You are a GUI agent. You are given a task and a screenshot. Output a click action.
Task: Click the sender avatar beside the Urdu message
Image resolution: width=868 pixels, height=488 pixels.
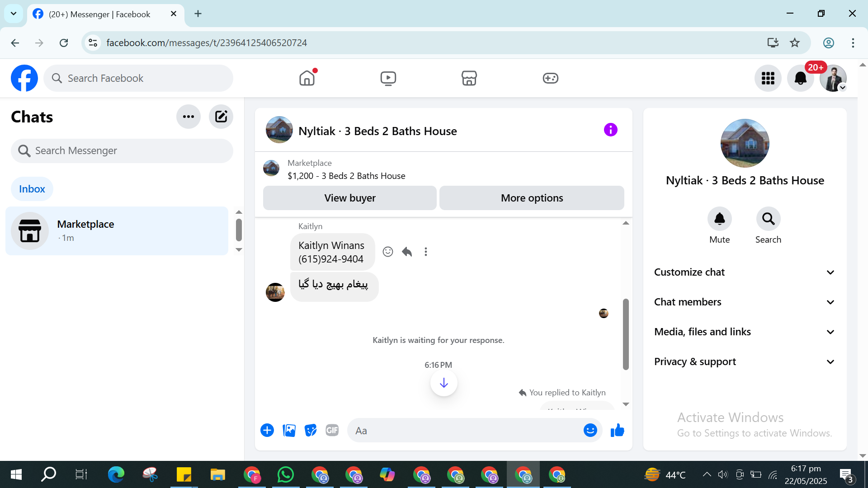coord(275,292)
